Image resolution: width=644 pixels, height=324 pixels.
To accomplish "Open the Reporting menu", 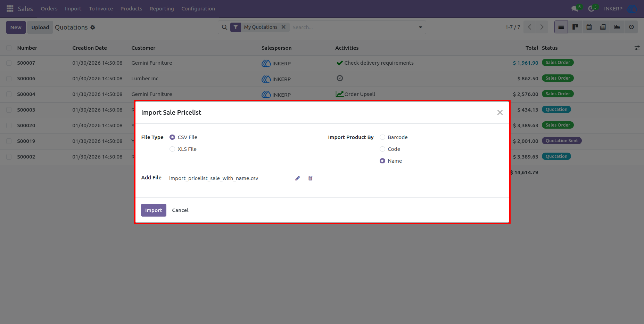I will (x=162, y=9).
